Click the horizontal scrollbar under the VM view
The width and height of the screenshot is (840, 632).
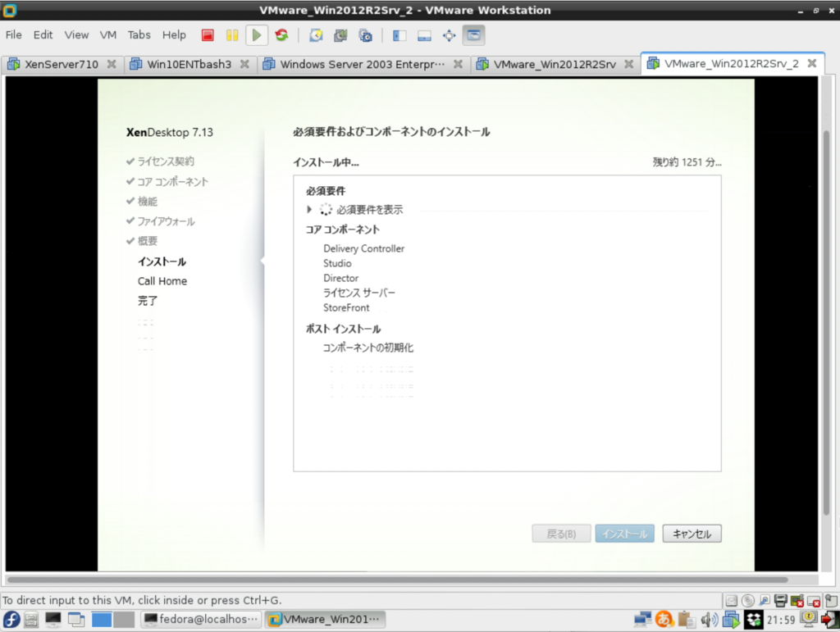[398, 580]
